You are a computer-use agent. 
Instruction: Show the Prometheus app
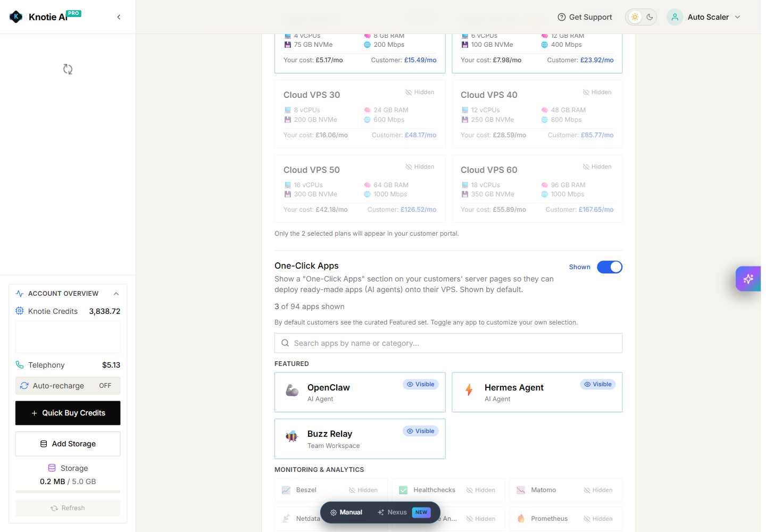point(598,519)
